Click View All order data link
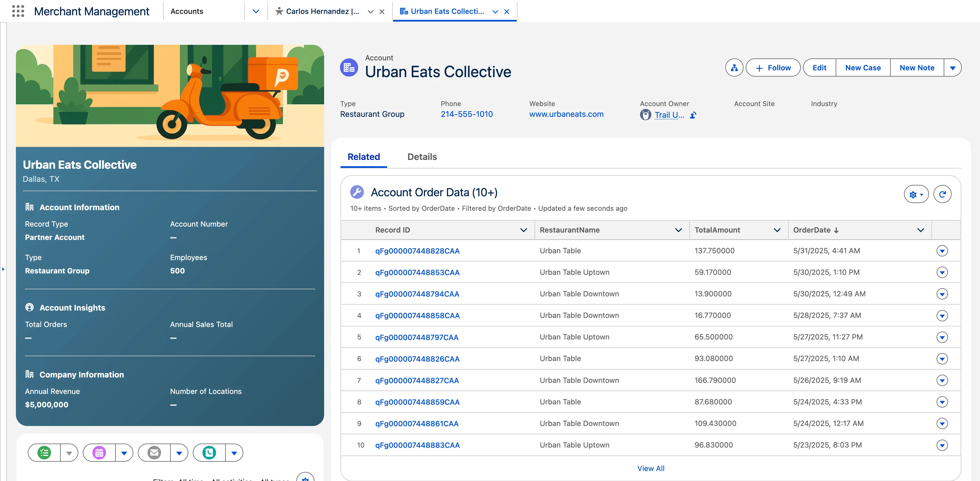Screen dimensions: 980x481 [x=650, y=469]
